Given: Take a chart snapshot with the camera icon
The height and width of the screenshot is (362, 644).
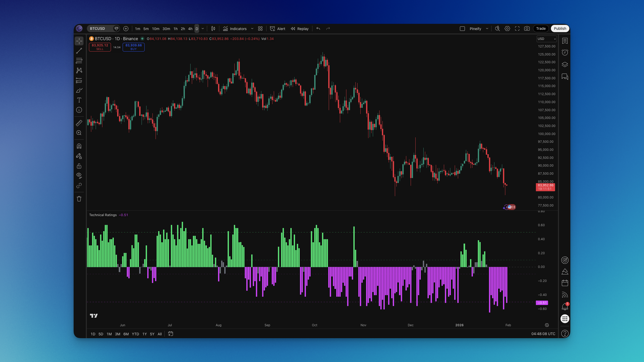Looking at the screenshot, I should click(527, 29).
